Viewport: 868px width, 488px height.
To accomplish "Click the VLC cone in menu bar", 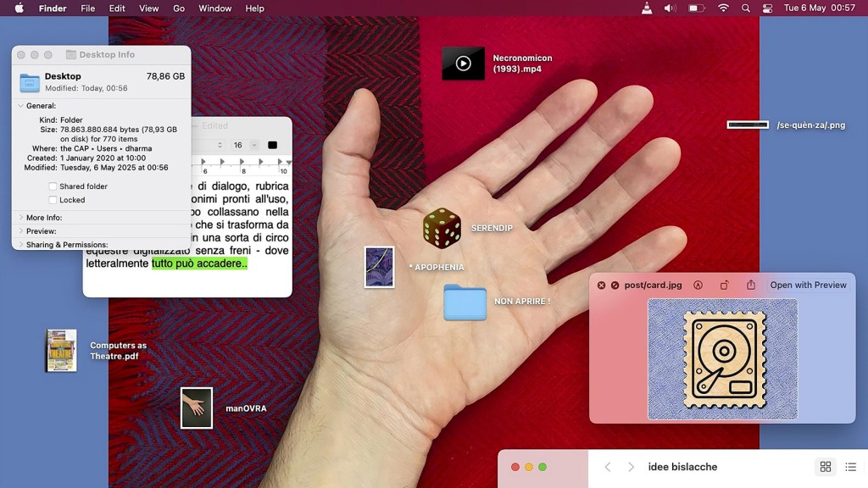I will pyautogui.click(x=647, y=8).
